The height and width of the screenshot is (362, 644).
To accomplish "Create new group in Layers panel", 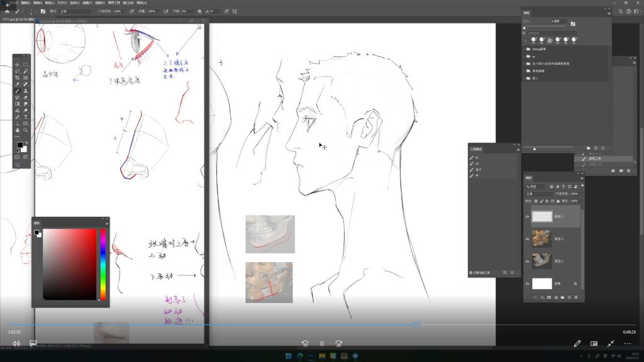I will 563,297.
